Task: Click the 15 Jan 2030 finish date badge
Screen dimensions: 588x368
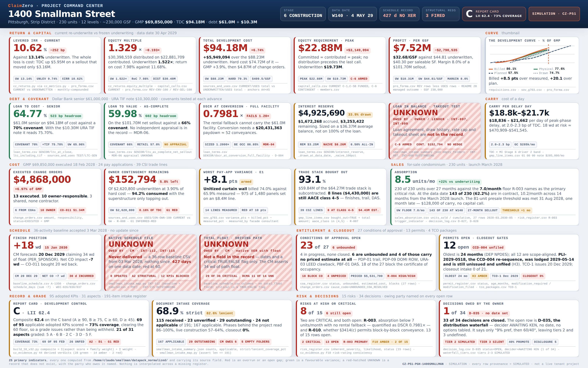Action: [56, 248]
